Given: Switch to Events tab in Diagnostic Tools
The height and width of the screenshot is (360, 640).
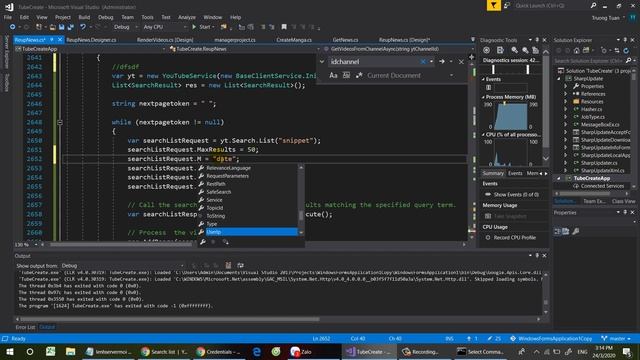Looking at the screenshot, I should [515, 173].
